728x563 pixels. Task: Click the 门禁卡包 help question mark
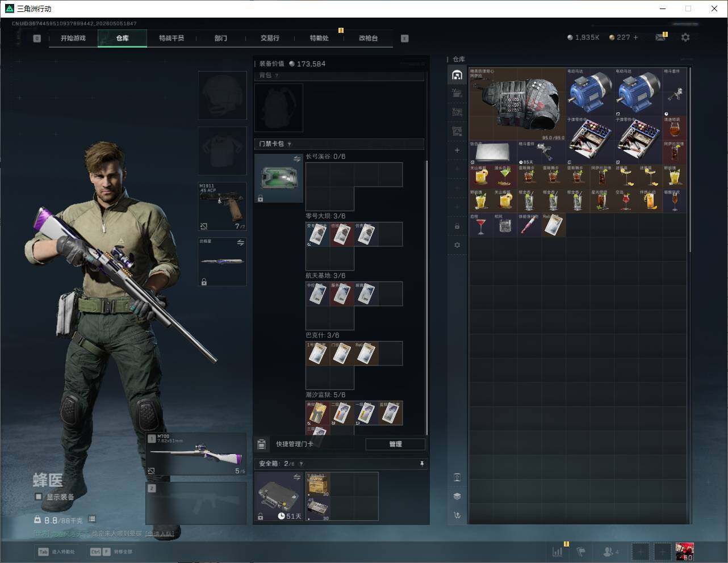point(290,144)
